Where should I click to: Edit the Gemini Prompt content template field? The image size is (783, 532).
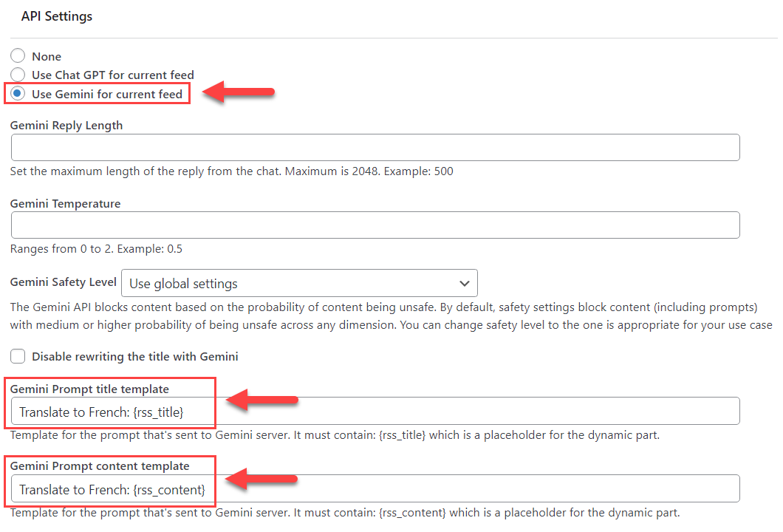375,488
